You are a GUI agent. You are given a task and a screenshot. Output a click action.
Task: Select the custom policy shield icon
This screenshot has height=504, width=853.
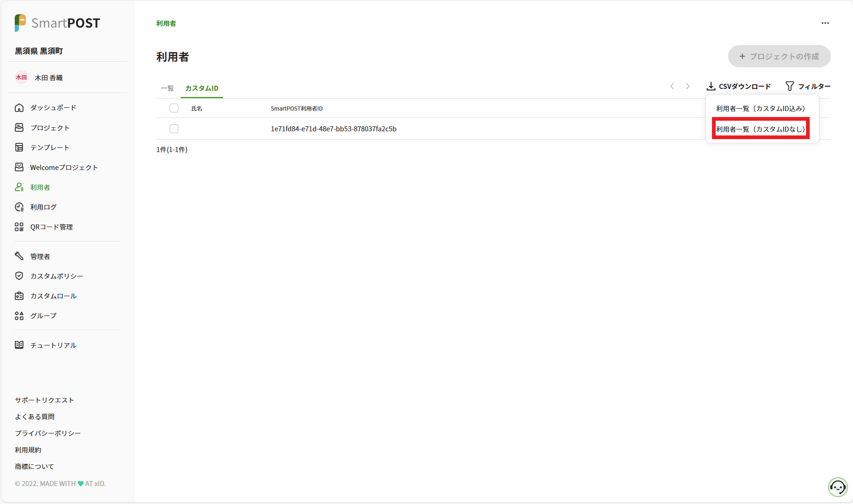click(19, 276)
